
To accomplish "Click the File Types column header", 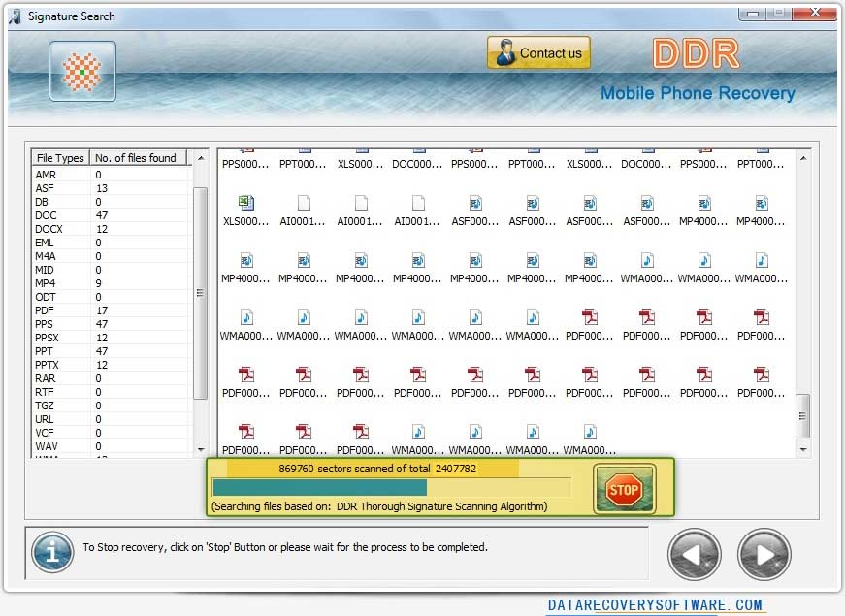I will 60,158.
